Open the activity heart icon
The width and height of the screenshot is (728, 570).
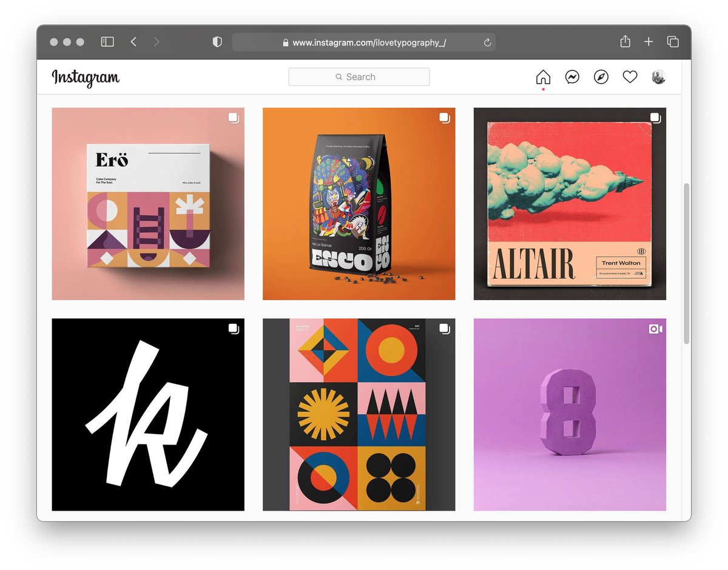[x=630, y=77]
